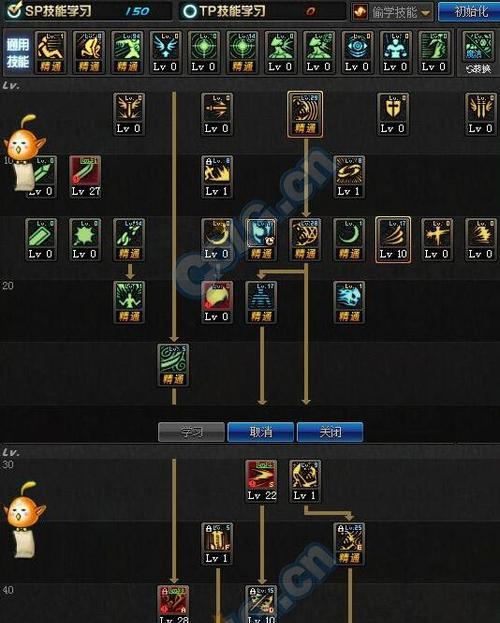This screenshot has width=500, height=623.
Task: Click the 取消 cancel button
Action: pos(261,432)
